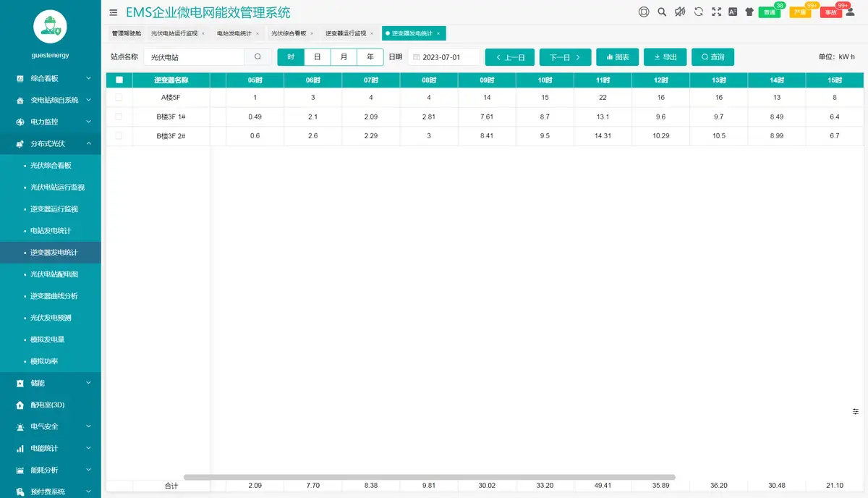Viewport: 868px width, 498px height.
Task: Open the global search icon
Action: click(x=663, y=12)
